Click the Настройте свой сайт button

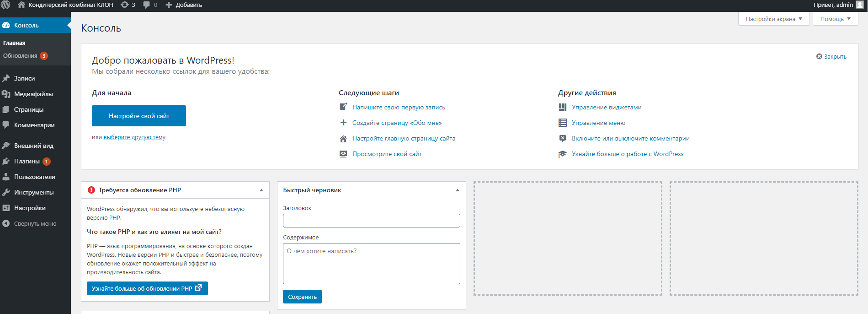139,116
